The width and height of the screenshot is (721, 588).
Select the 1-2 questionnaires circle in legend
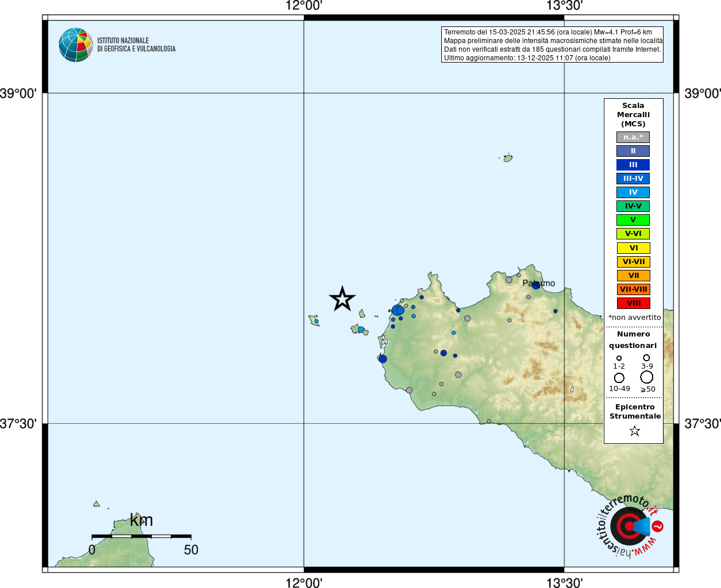pyautogui.click(x=619, y=358)
